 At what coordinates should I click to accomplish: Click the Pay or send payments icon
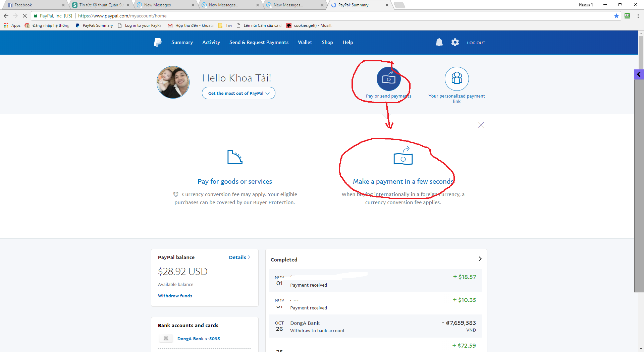[389, 79]
